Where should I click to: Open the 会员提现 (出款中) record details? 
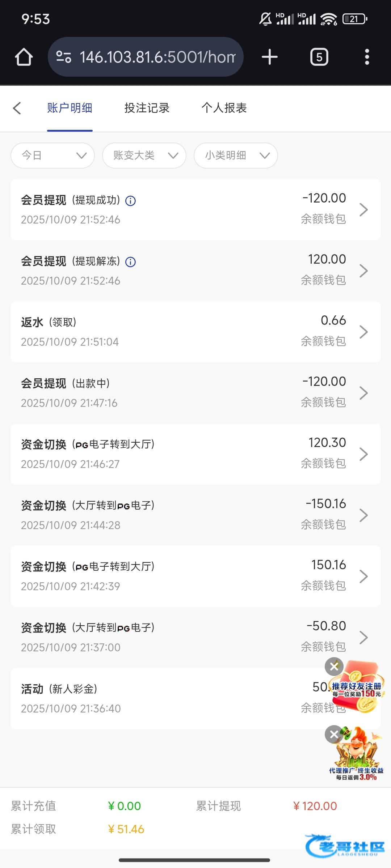coord(195,393)
